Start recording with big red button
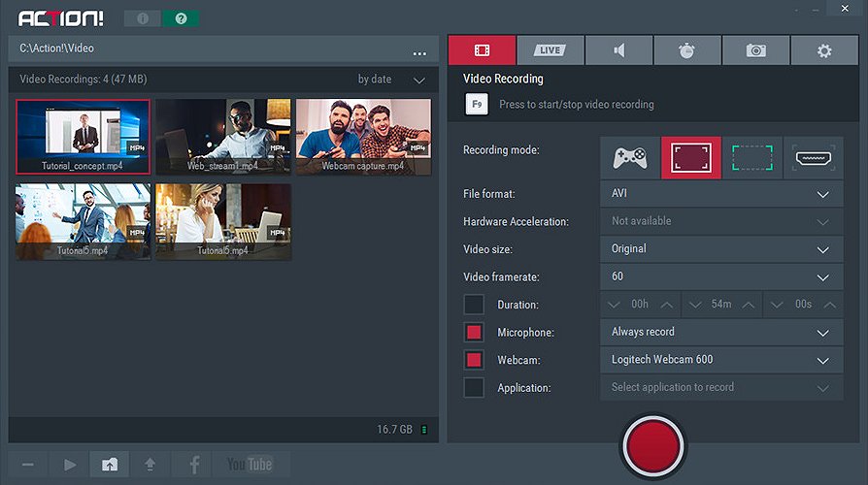 coord(652,446)
